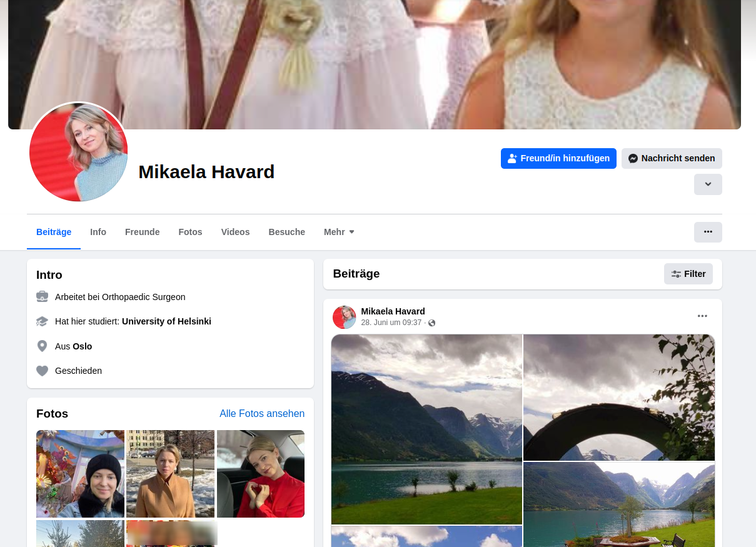
Task: Click the text Arbeitet bei Orthopaedic Surgeon
Action: (x=120, y=297)
